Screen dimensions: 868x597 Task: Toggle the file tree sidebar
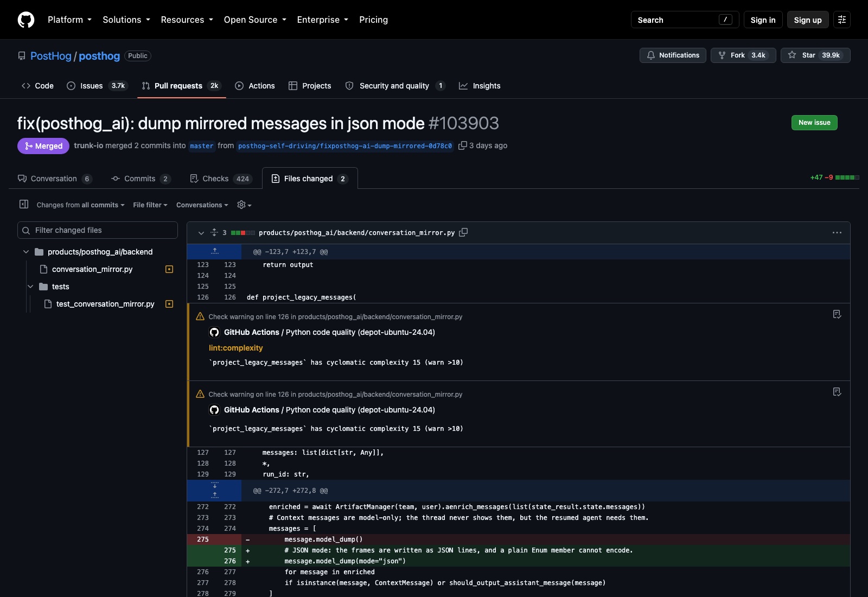coord(24,205)
